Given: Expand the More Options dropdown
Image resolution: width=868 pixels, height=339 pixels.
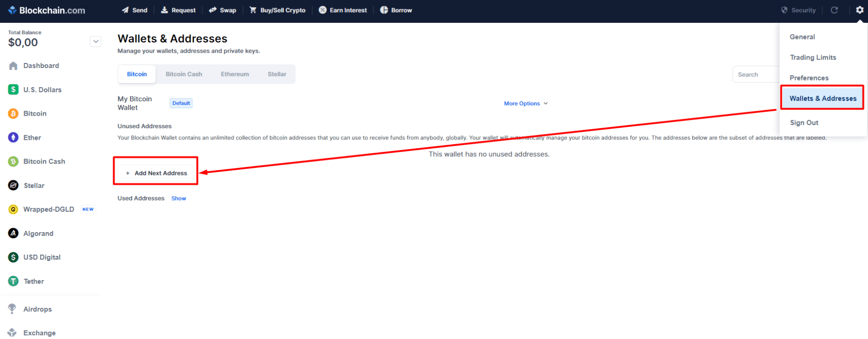Looking at the screenshot, I should (x=526, y=104).
